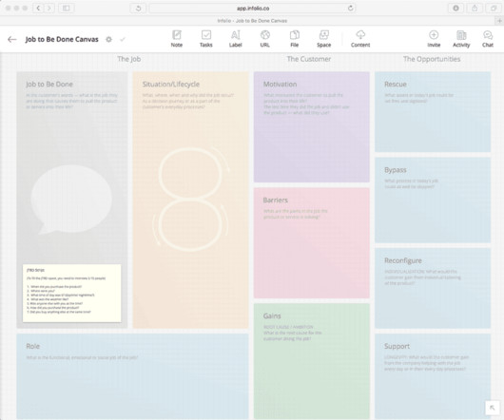
Task: Open the Chat panel
Action: coord(488,39)
